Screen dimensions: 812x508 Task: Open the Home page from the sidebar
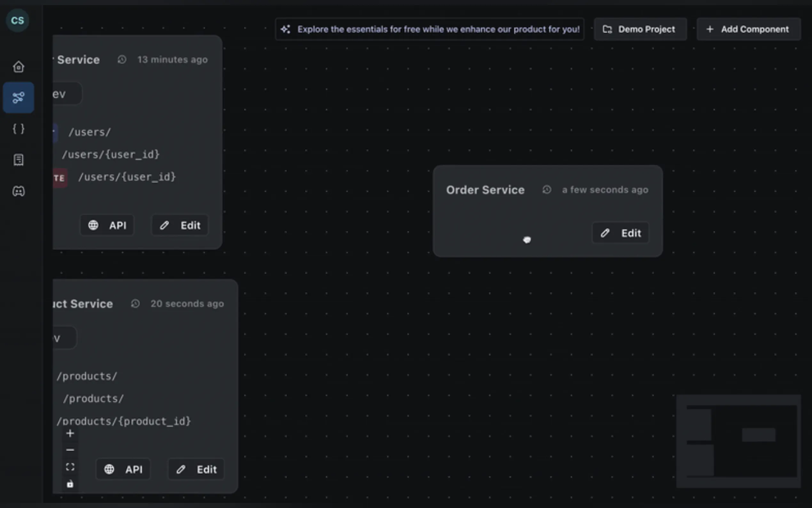coord(19,67)
